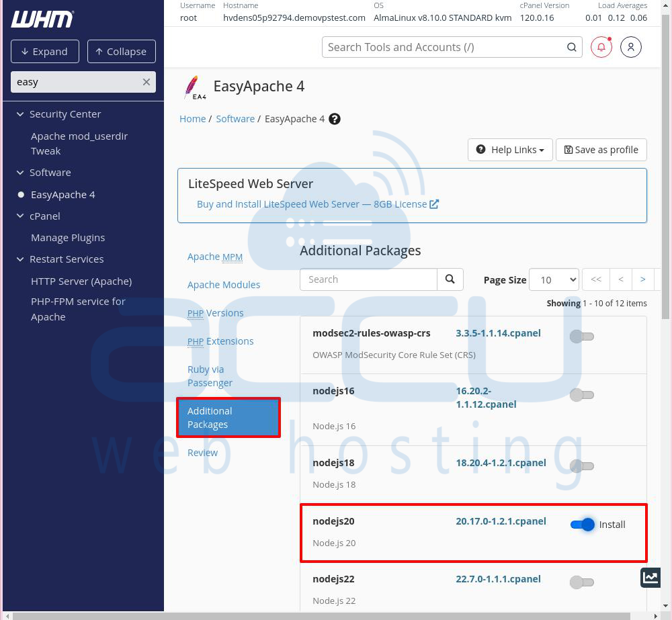Clear the sidebar search with the X icon

tap(146, 82)
